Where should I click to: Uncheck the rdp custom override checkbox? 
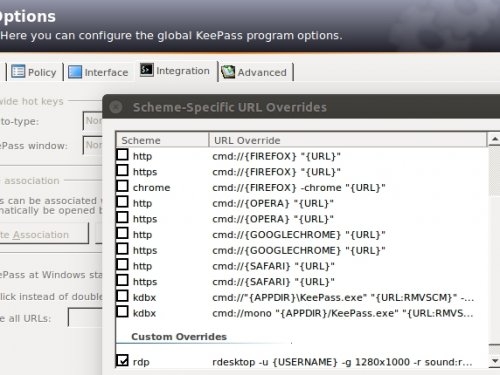(123, 360)
